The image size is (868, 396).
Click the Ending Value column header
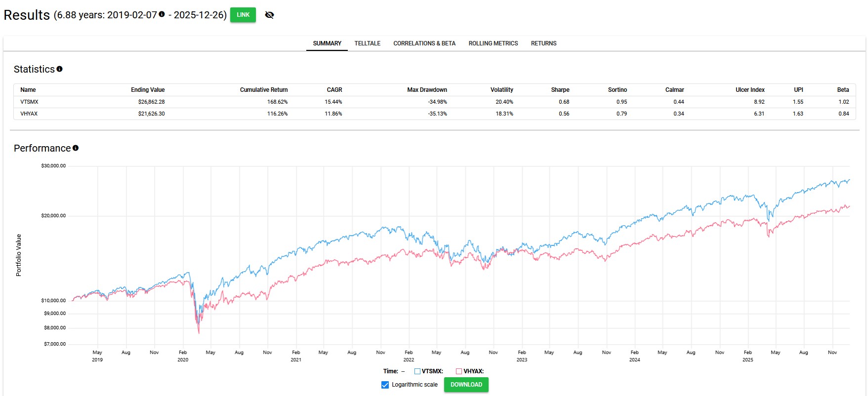(x=148, y=90)
